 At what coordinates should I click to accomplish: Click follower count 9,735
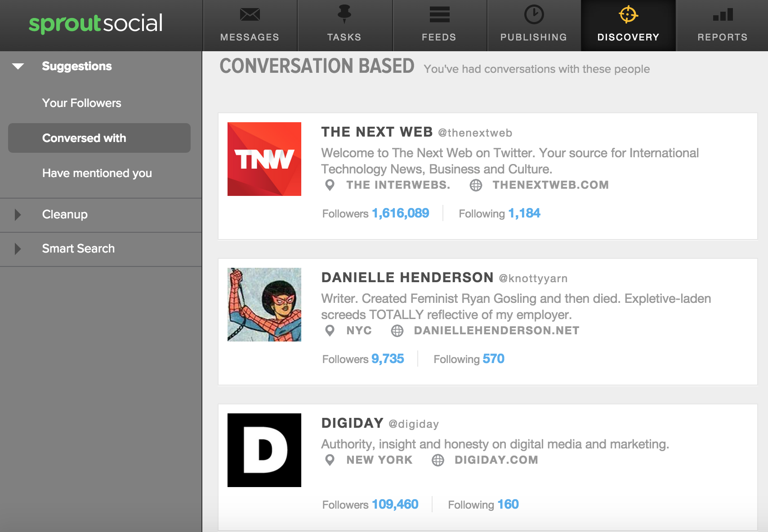coord(388,359)
